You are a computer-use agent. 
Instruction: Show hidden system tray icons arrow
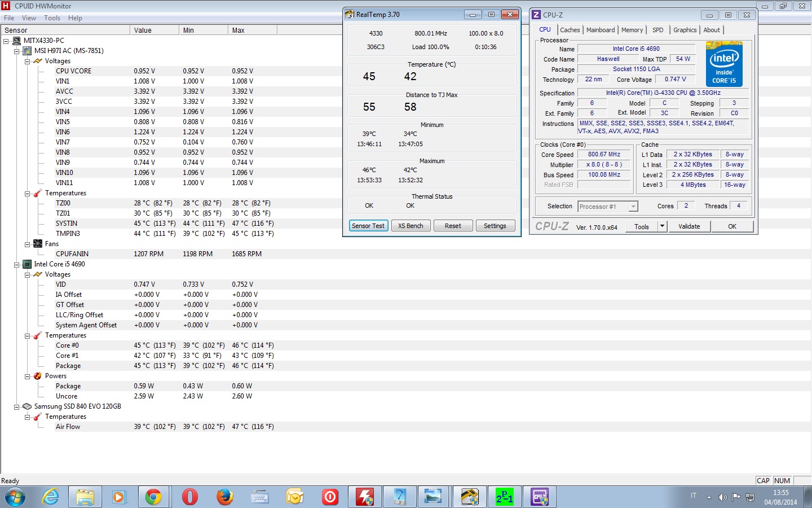(x=709, y=497)
